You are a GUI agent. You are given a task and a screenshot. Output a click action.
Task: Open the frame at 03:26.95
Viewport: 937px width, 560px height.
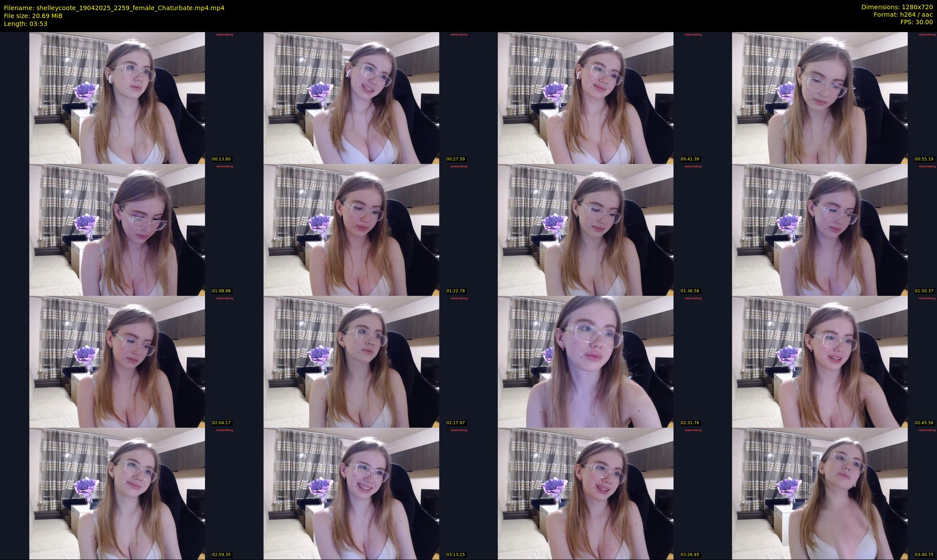coord(585,493)
